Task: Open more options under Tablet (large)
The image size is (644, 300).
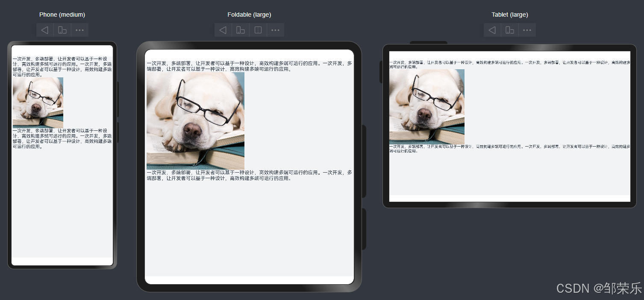Action: pos(527,30)
